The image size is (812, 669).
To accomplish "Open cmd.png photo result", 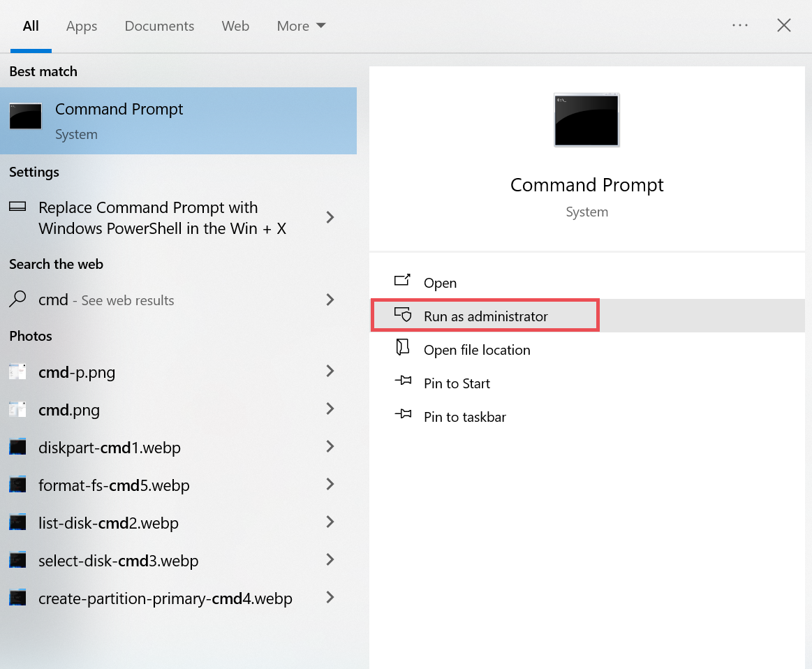I will [178, 410].
